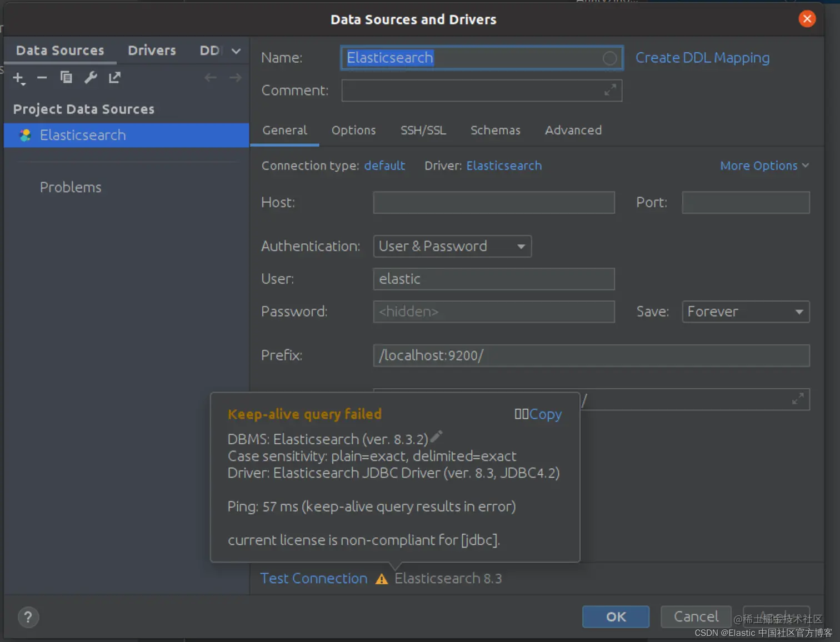This screenshot has width=840, height=642.
Task: Open the DDL Mappings tab chevron
Action: (235, 51)
